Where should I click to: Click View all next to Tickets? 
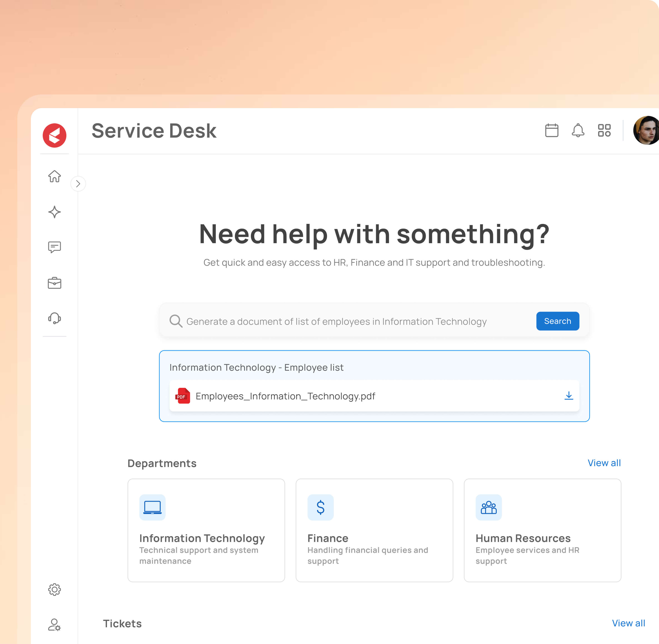(x=628, y=623)
